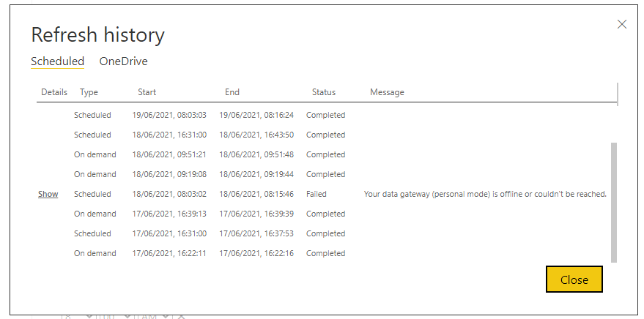Select the start time 17/06/2021, 16:22:11
Screen dimensions: 644x319
coord(169,253)
